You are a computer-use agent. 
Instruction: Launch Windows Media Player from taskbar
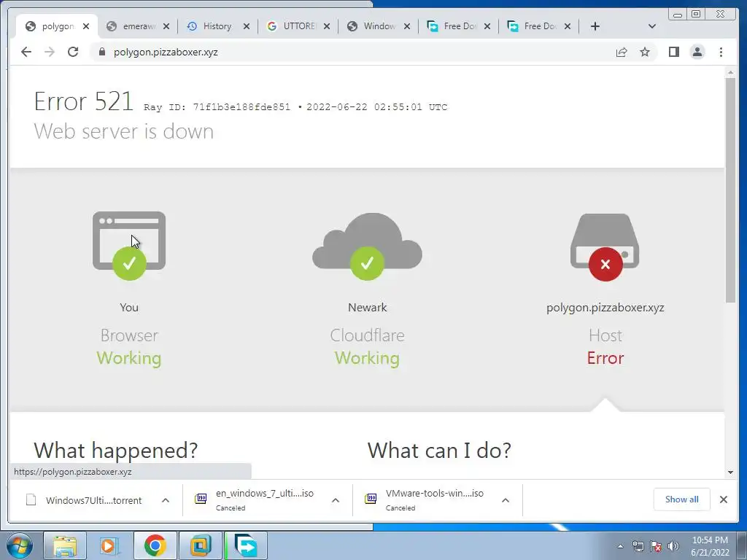click(109, 545)
